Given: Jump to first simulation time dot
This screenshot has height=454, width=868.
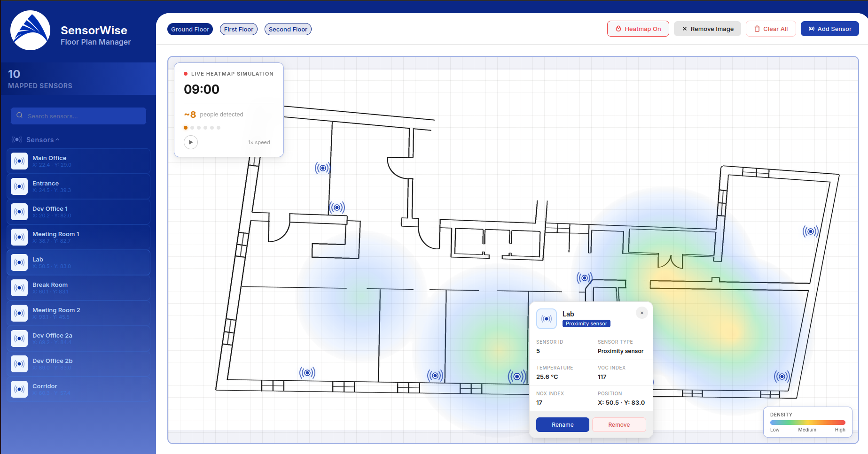Looking at the screenshot, I should tap(186, 128).
